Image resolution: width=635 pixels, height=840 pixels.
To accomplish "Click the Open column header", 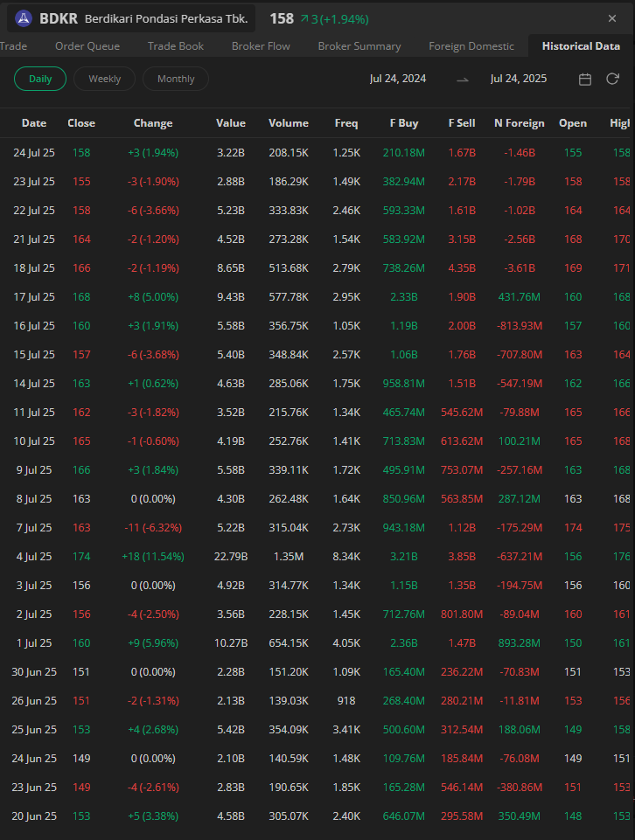I will point(573,123).
